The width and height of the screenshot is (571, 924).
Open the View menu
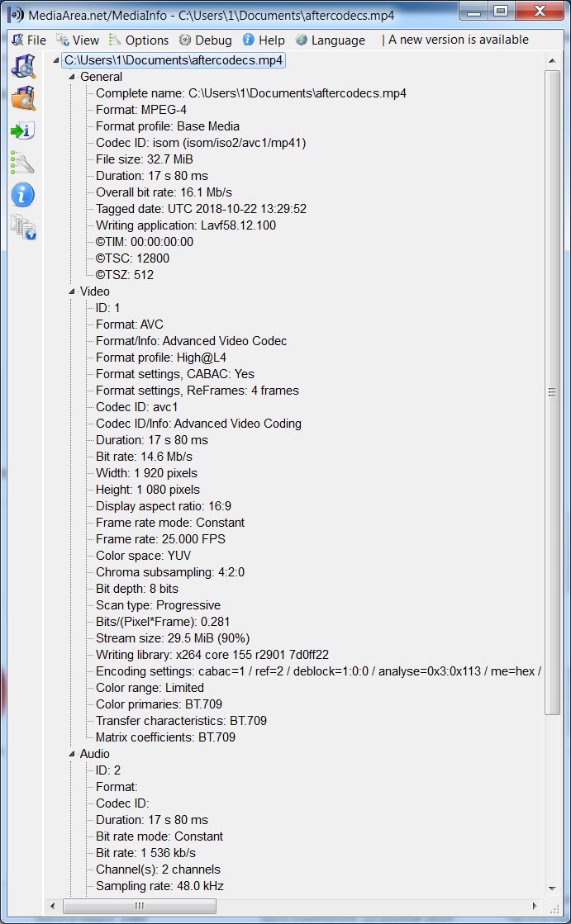[x=78, y=40]
